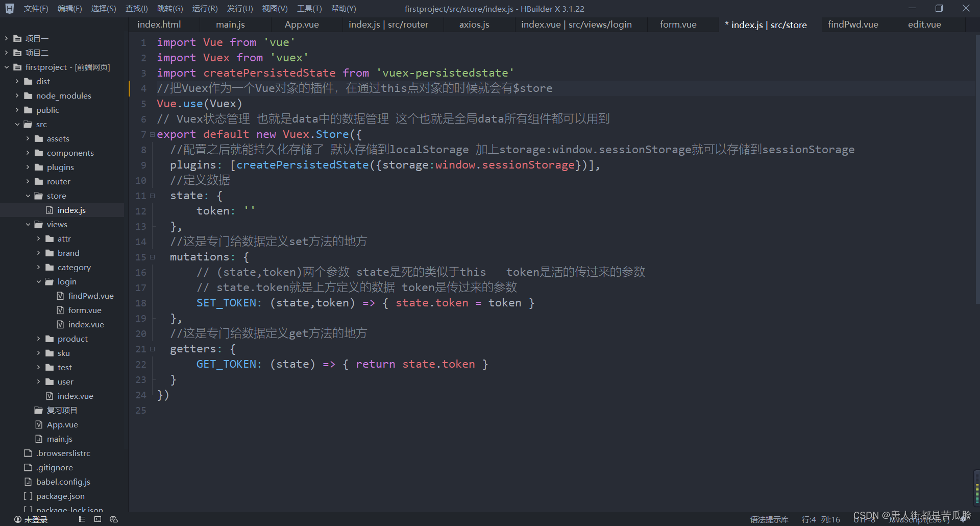Click the user login avatar icon in status bar
The height and width of the screenshot is (526, 980).
[18, 519]
